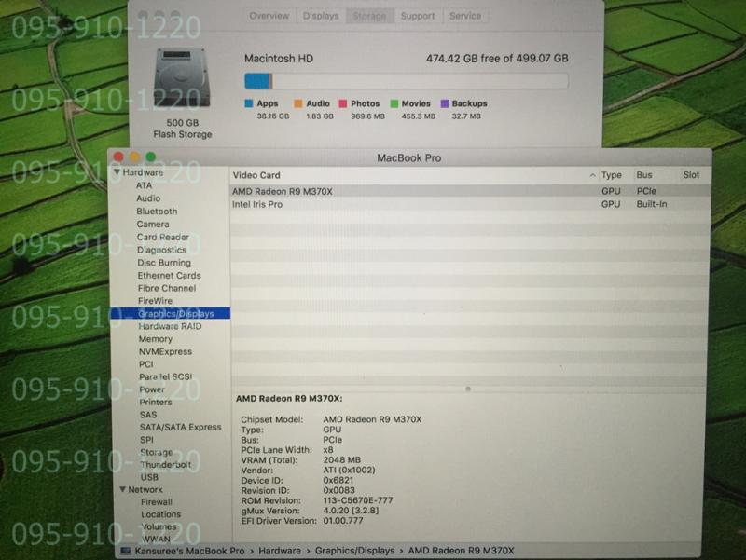746x560 pixels.
Task: Sort by the Type column header
Action: coord(612,175)
